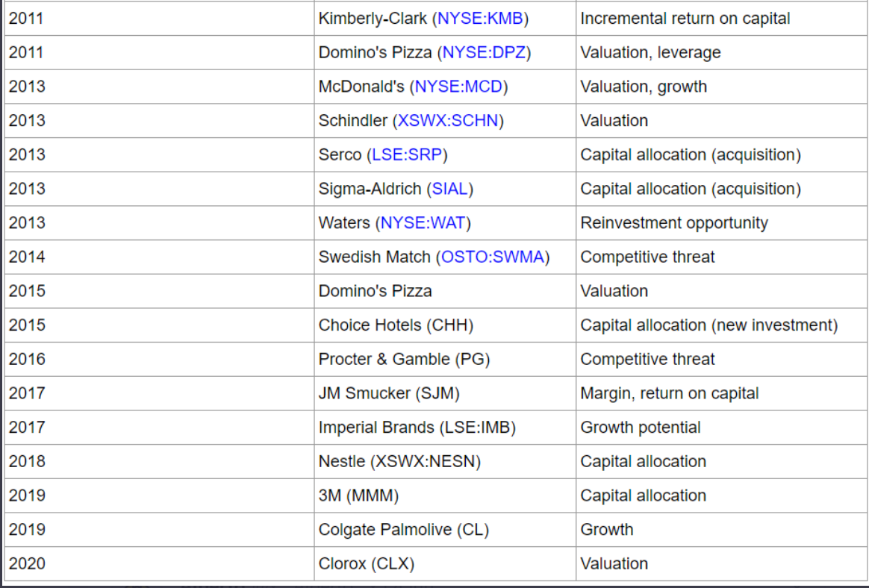Select the Clorox (CLX) cell
The height and width of the screenshot is (588, 869).
point(445,563)
